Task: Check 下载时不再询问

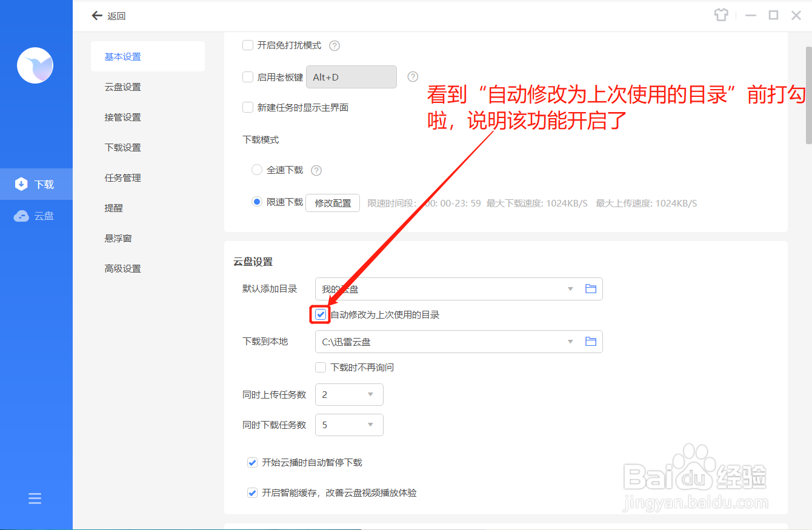Action: tap(320, 367)
